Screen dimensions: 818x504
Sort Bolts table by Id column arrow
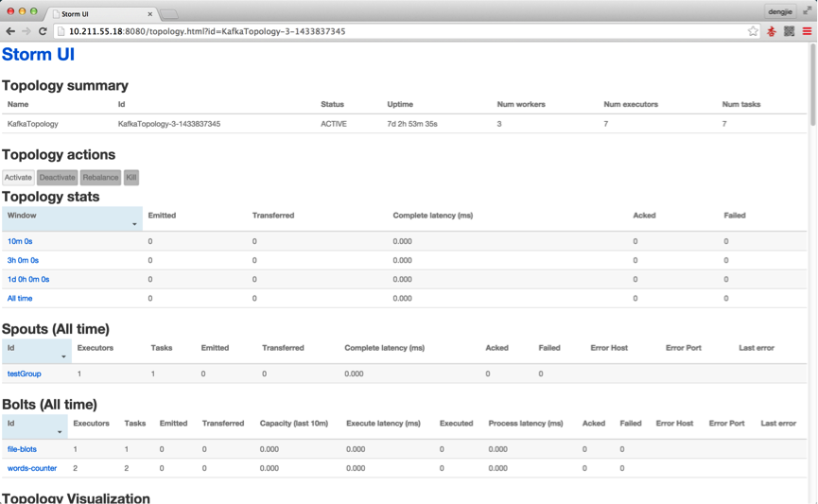point(60,432)
